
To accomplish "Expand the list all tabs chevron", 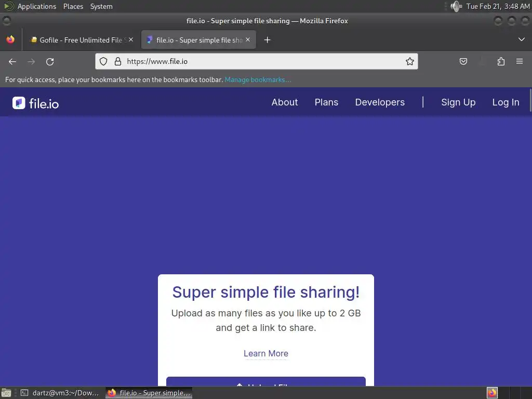I will tap(522, 39).
